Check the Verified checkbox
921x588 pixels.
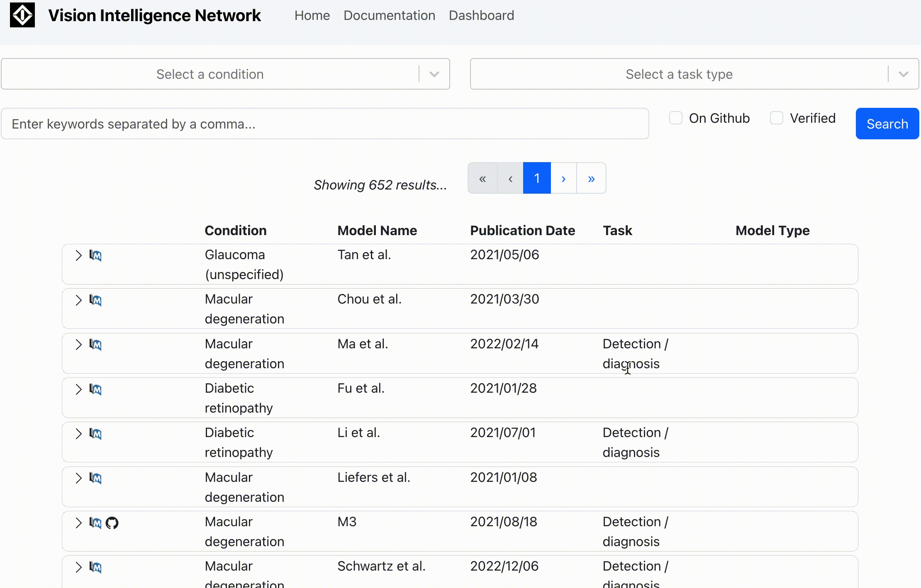click(x=776, y=118)
